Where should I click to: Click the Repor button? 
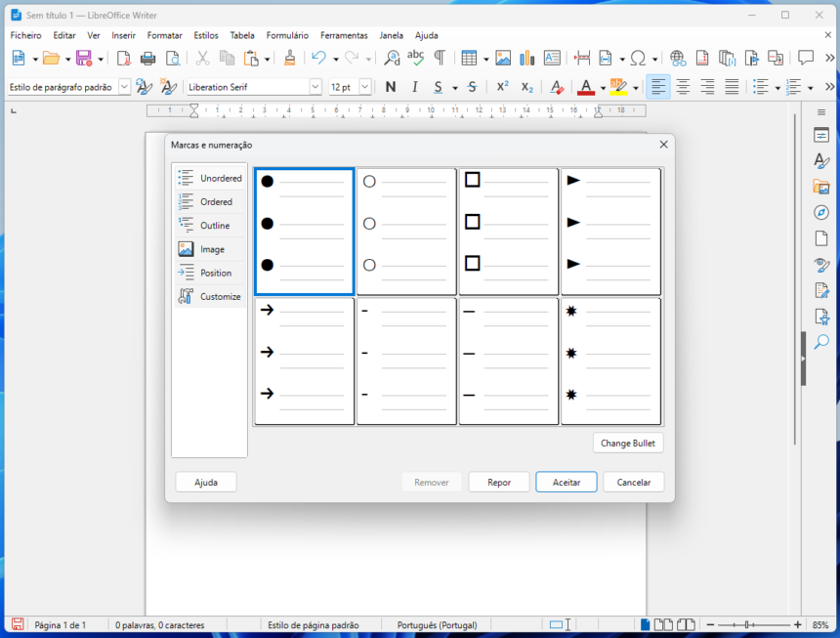click(499, 482)
